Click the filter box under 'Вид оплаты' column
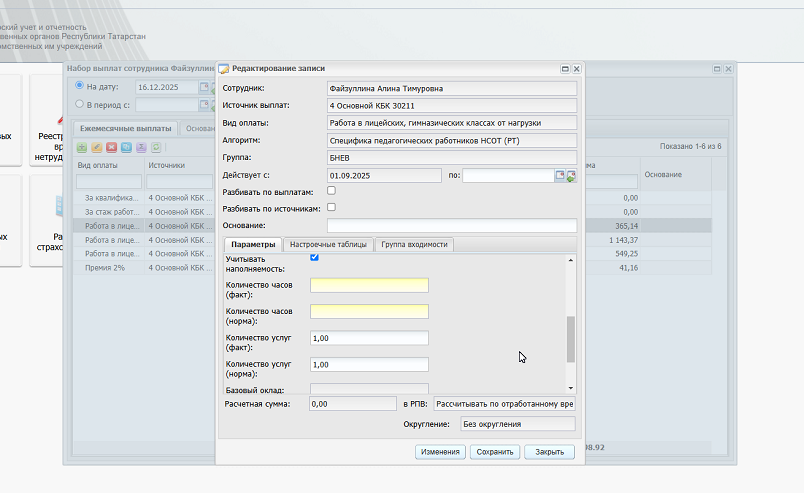The width and height of the screenshot is (804, 493). 109,182
